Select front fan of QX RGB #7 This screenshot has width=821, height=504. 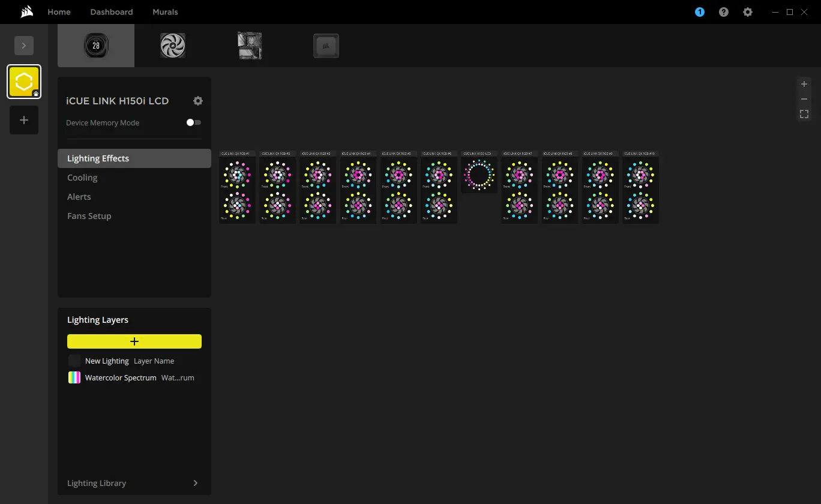(520, 175)
